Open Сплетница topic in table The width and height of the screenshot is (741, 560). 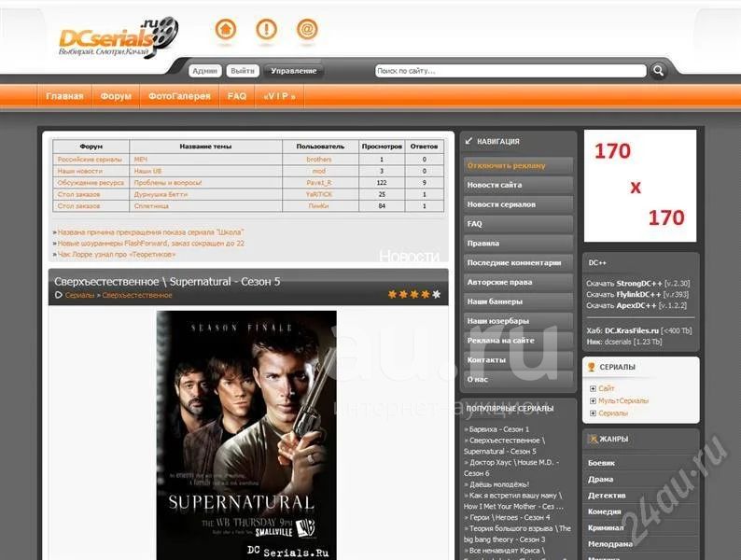(x=151, y=206)
